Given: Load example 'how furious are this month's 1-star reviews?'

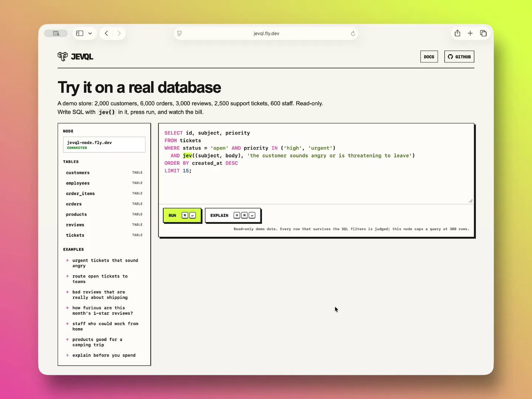Looking at the screenshot, I should click(104, 310).
